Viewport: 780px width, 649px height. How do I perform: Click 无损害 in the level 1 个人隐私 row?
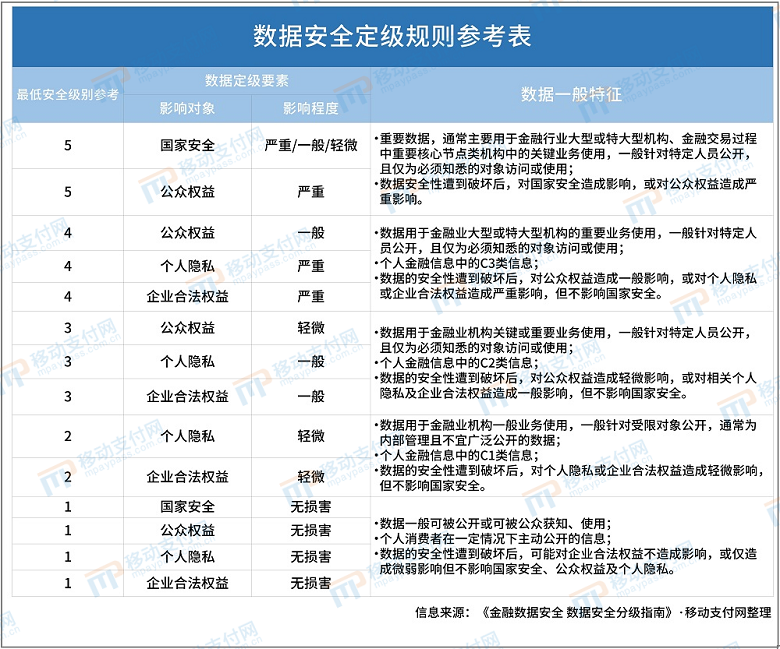click(x=311, y=556)
